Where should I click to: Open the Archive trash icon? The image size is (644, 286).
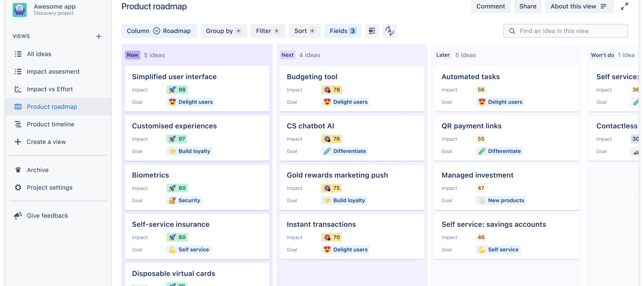click(x=18, y=170)
